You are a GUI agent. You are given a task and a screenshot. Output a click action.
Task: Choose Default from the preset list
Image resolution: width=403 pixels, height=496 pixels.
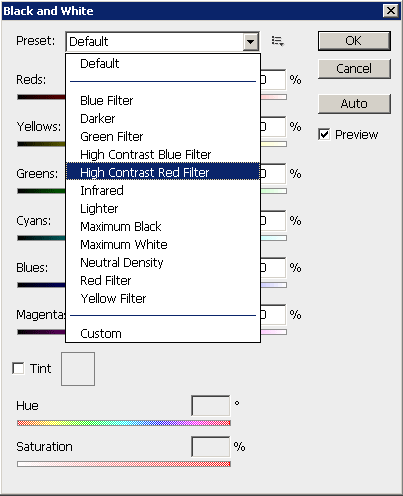163,63
